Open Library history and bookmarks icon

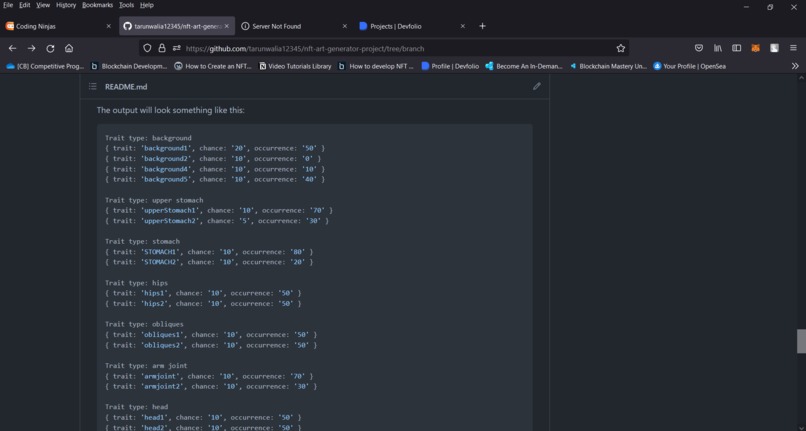(718, 48)
